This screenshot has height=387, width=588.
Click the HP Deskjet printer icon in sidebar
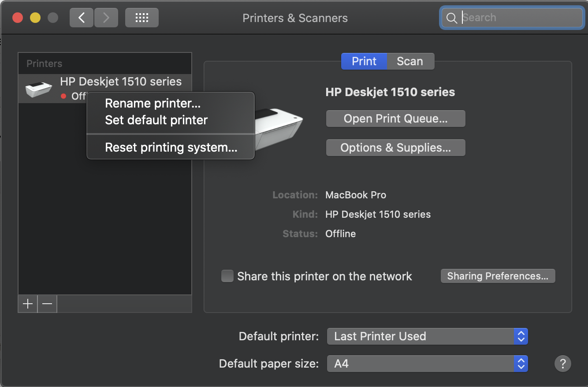tap(38, 88)
